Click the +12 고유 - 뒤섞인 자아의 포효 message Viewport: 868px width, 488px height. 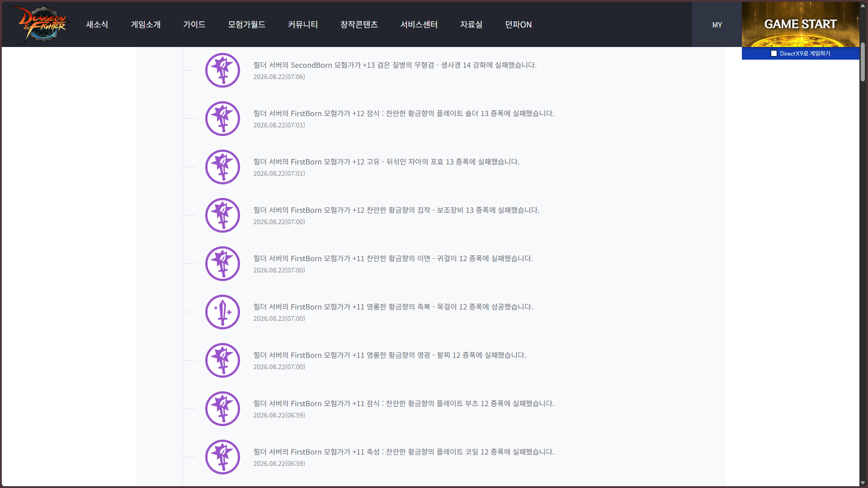(x=387, y=162)
